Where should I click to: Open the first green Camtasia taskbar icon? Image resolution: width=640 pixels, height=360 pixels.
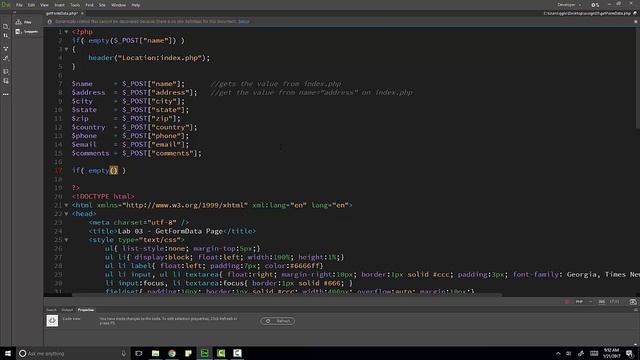(x=221, y=353)
